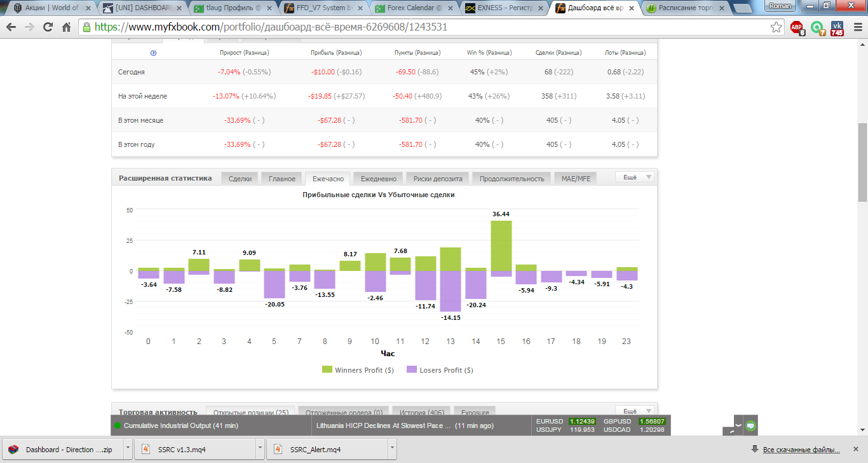Click the green hour 15 winners bar
The width and height of the screenshot is (868, 463).
click(x=501, y=245)
